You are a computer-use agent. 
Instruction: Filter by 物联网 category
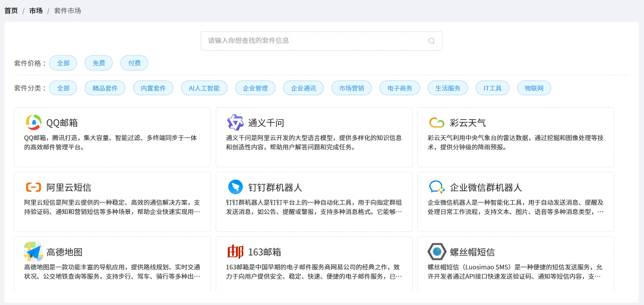click(x=534, y=88)
